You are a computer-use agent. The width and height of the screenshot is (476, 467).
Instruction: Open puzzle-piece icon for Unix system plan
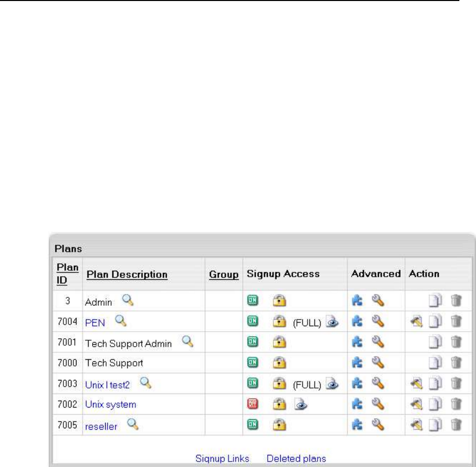(357, 404)
